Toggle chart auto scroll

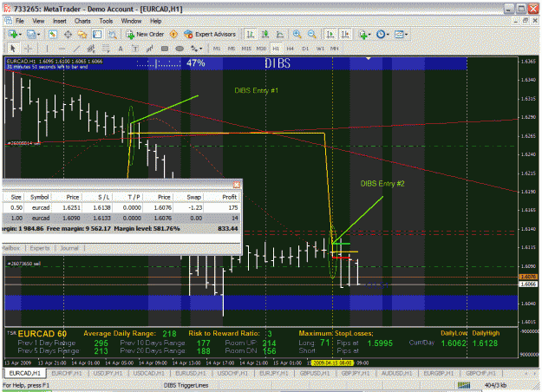(330, 34)
